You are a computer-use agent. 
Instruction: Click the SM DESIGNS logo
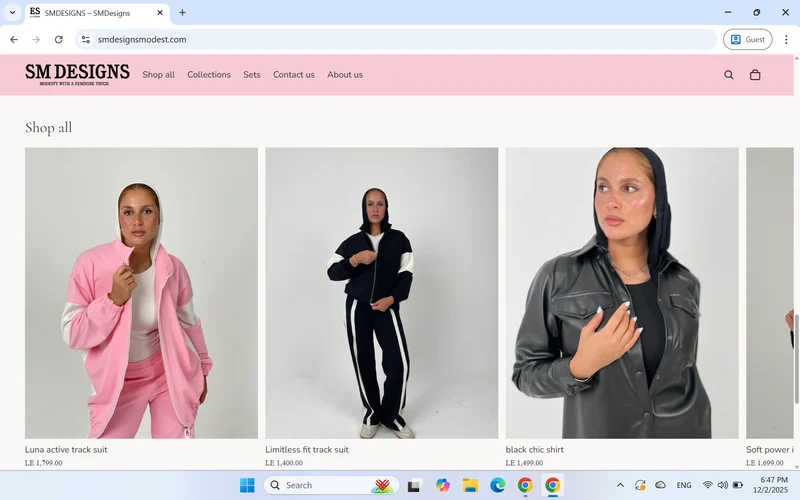point(77,74)
